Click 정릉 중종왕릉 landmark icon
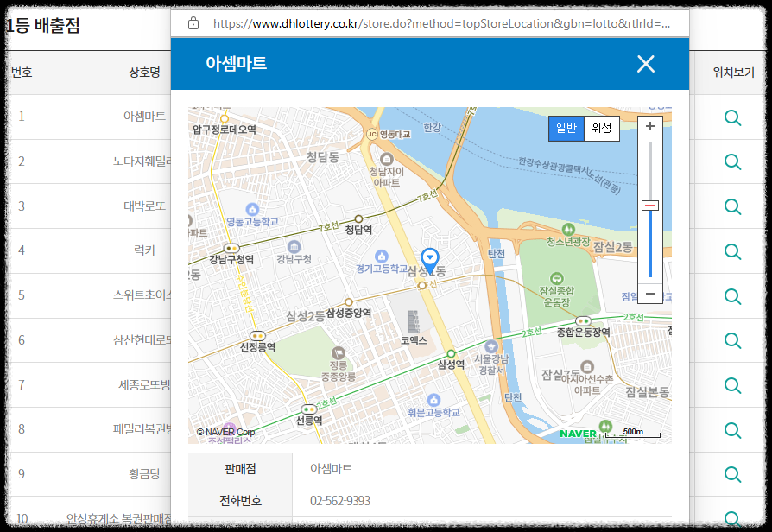Screen dimensions: 772x532 338,352
